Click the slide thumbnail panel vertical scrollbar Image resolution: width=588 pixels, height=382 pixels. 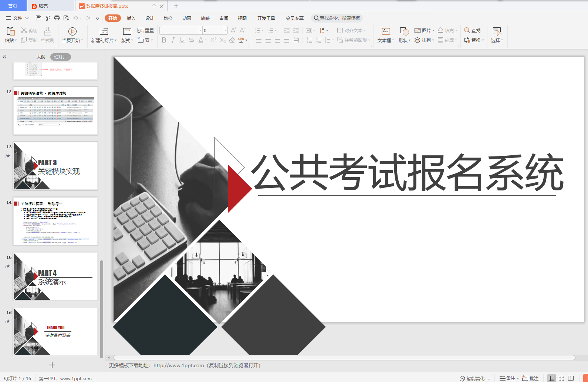101,309
